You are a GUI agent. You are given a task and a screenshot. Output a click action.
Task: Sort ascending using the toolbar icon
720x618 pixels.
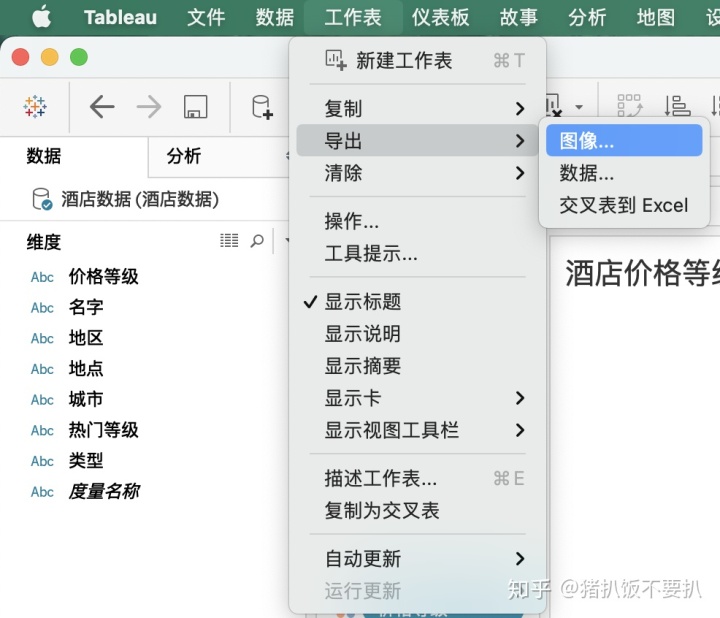(x=677, y=106)
